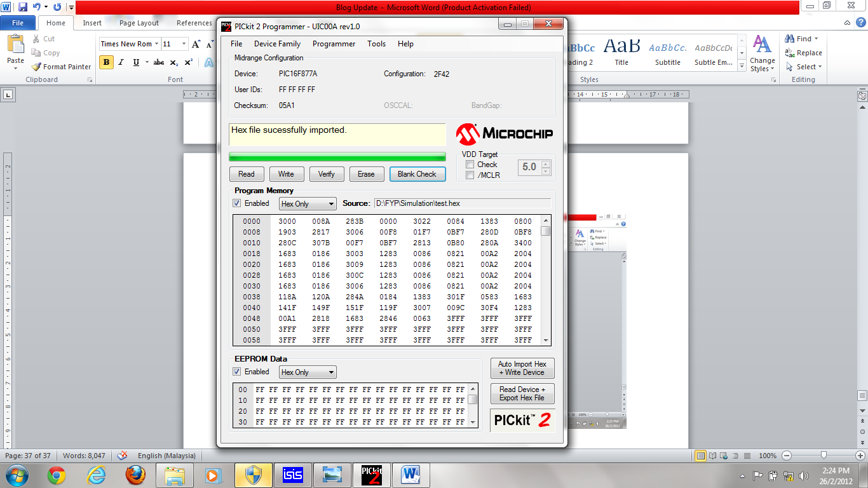This screenshot has height=488, width=868.
Task: Open the Program Memory Hex Only dropdown
Action: [x=308, y=204]
